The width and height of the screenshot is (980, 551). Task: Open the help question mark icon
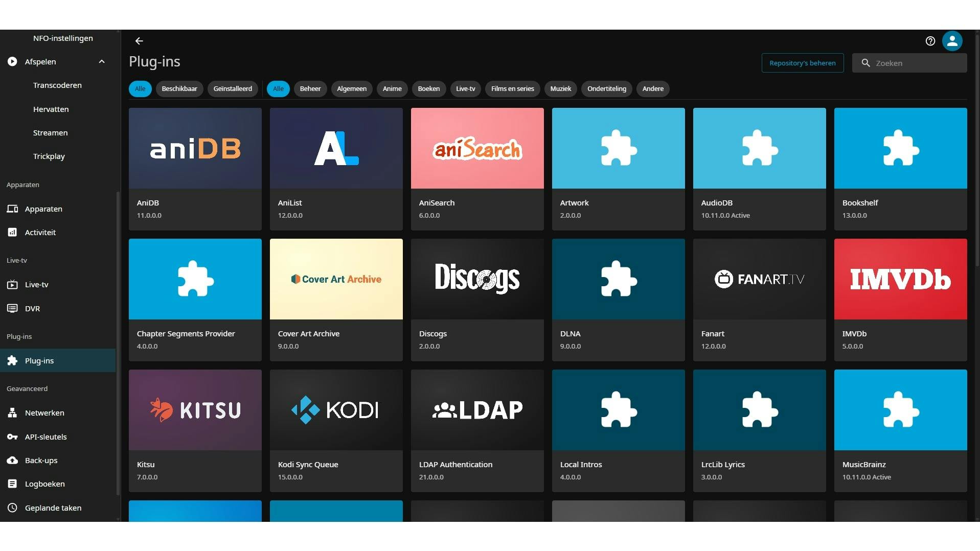pos(930,41)
